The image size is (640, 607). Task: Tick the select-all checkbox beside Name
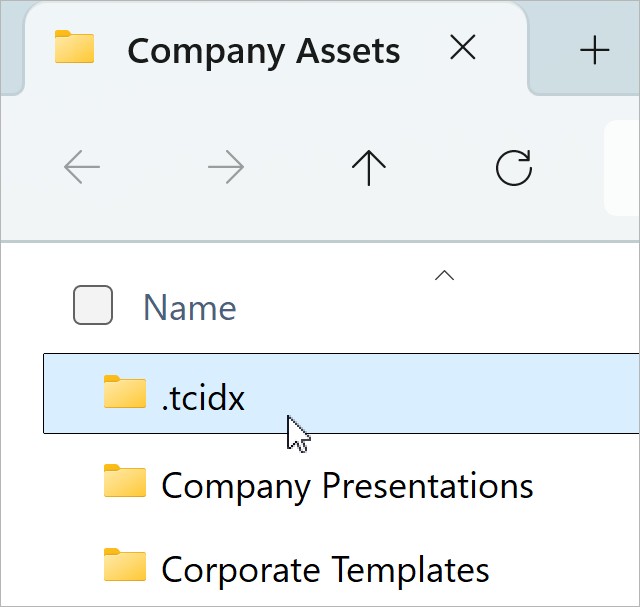click(x=93, y=305)
